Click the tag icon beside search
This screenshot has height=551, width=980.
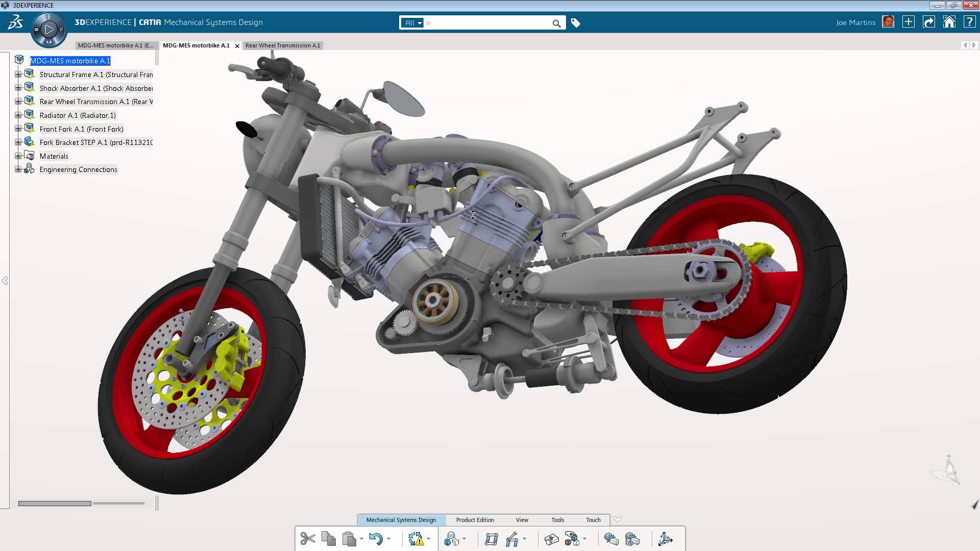tap(576, 23)
